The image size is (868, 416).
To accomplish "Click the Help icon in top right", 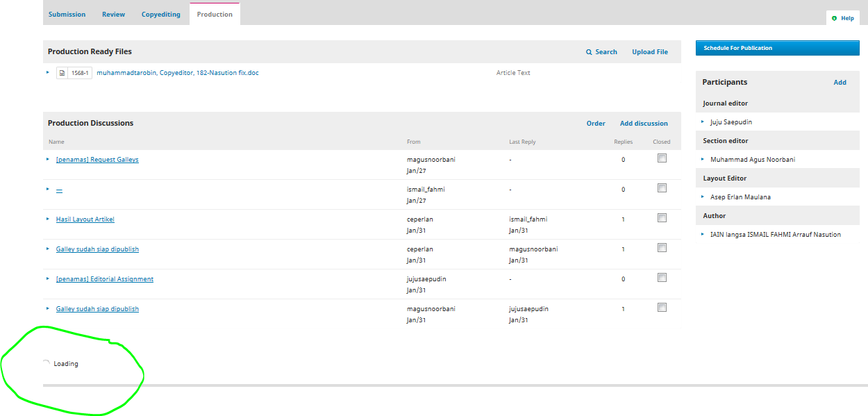I will tap(835, 18).
